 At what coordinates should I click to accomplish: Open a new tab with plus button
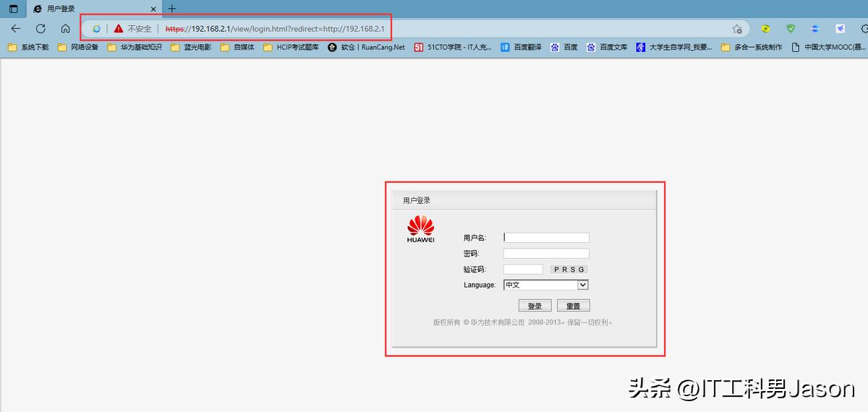tap(172, 9)
